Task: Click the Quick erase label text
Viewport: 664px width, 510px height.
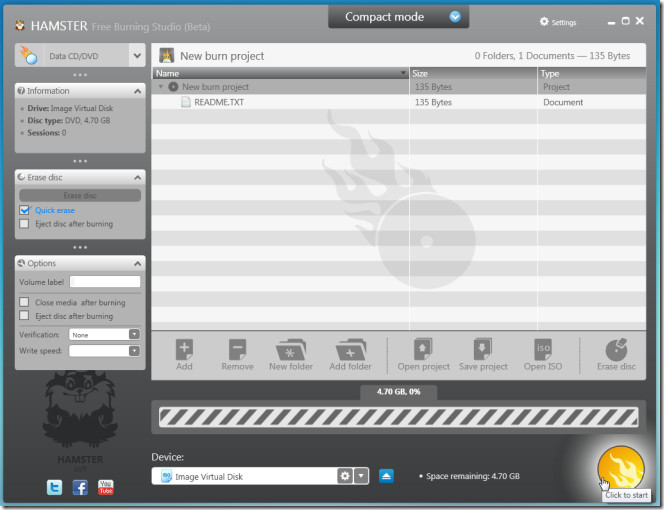Action: (x=55, y=210)
